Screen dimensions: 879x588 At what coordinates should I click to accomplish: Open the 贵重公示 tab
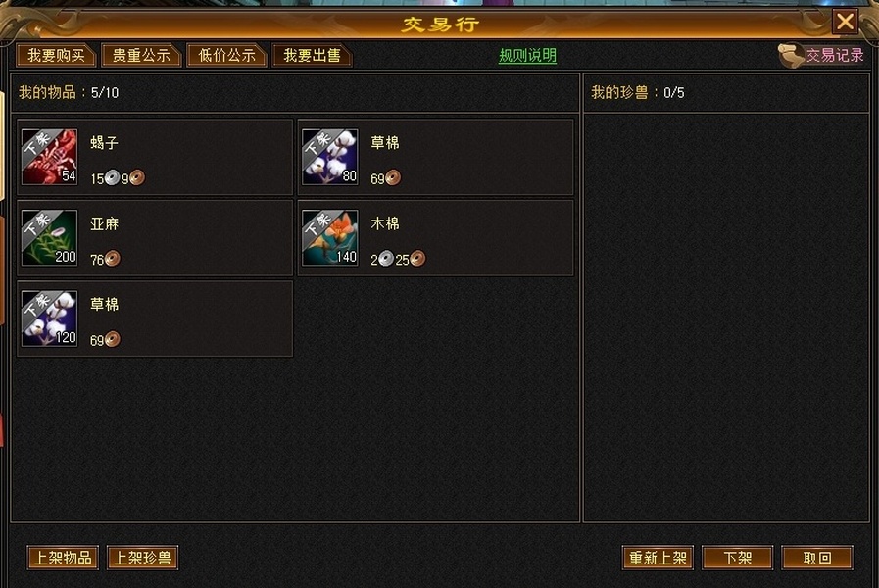coord(141,55)
